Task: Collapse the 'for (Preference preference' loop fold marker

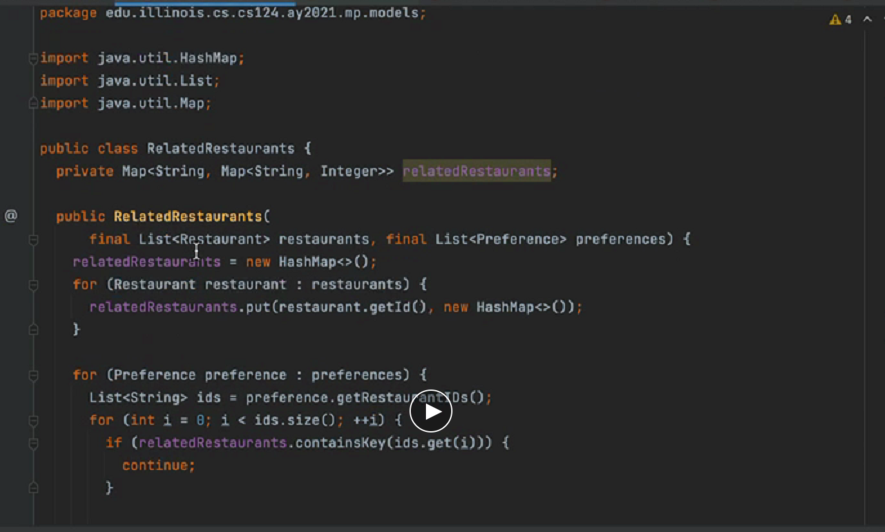Action: click(x=33, y=375)
